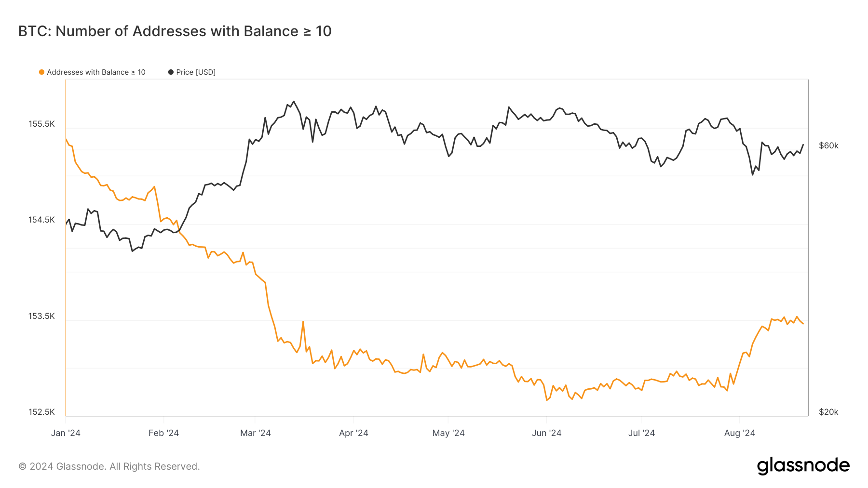Click the Mar '24 date label
868x488 pixels.
point(255,433)
